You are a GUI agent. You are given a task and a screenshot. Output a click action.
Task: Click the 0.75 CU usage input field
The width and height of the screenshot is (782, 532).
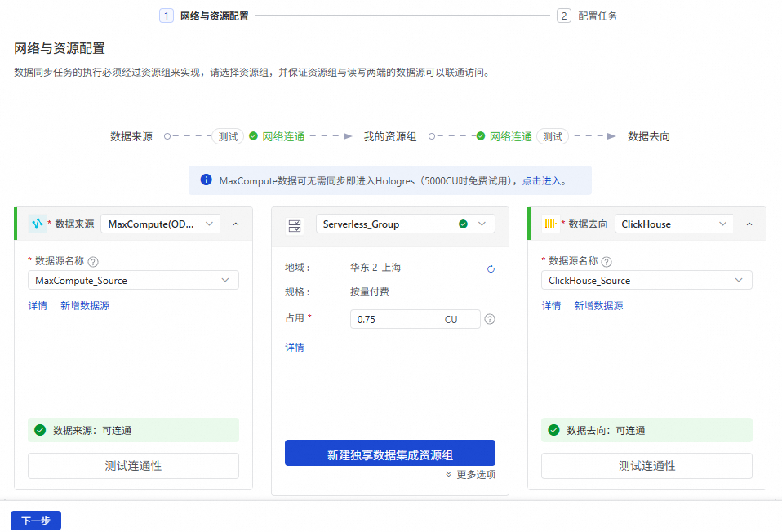tap(415, 319)
